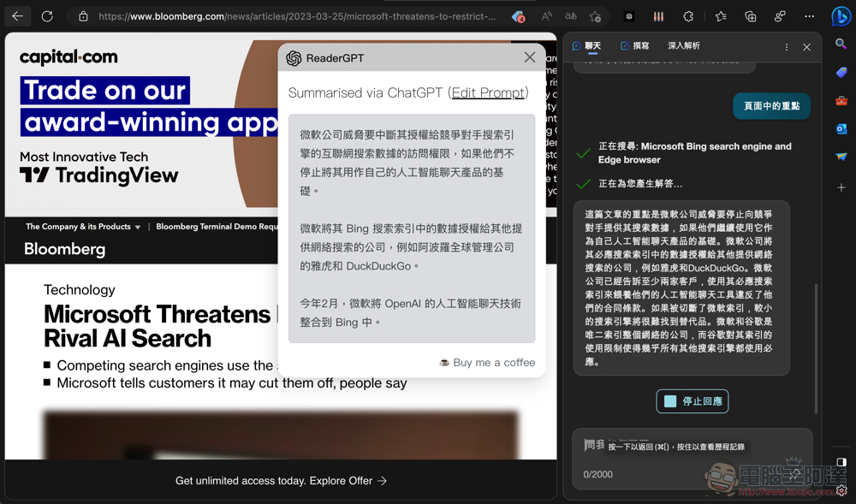Close the ReaderGPT popup
Screen dimensions: 856x504
530,57
